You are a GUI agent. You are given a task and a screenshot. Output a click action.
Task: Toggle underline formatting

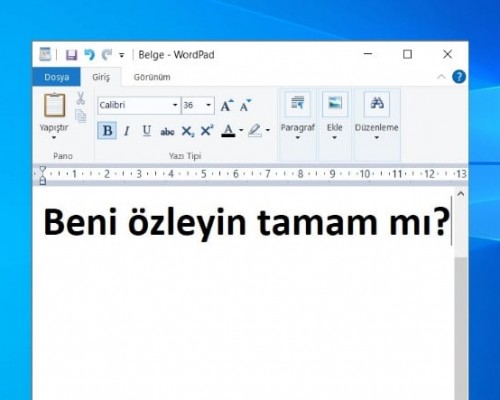click(146, 131)
